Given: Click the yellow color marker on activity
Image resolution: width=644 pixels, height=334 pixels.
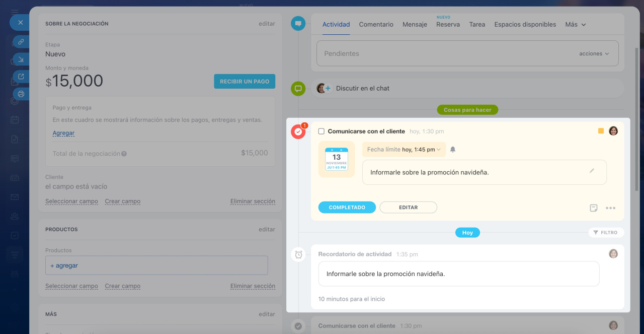Looking at the screenshot, I should [x=601, y=131].
